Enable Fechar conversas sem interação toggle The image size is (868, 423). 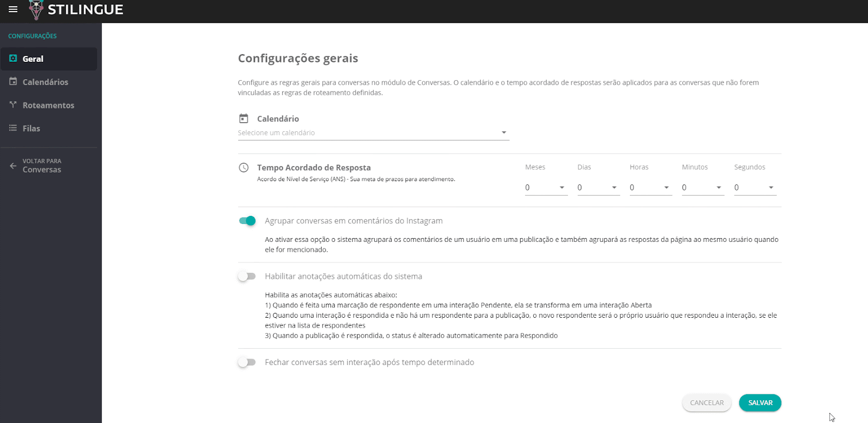pyautogui.click(x=247, y=362)
